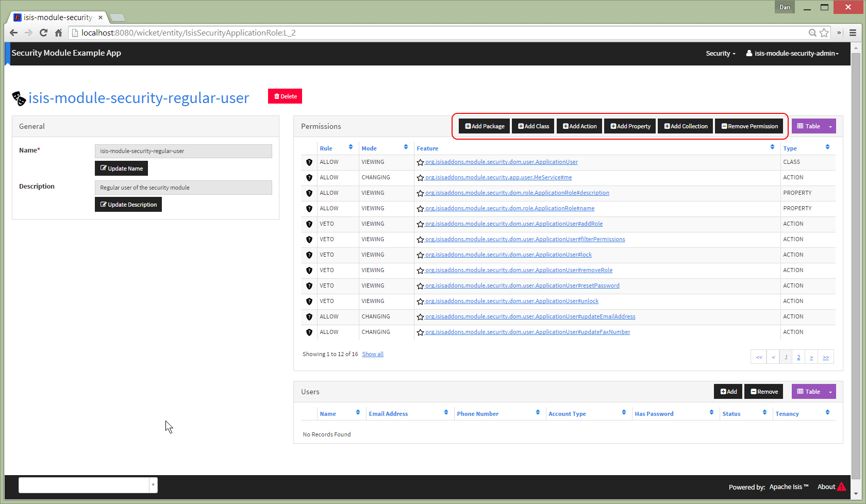Click Update Description button
Image resolution: width=866 pixels, height=504 pixels.
coord(128,205)
